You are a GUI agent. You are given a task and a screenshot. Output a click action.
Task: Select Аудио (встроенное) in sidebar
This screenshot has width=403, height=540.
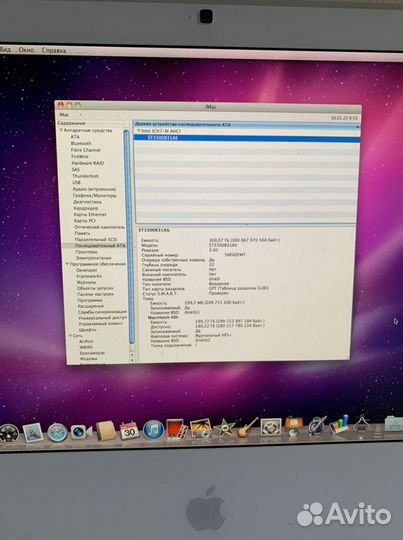pyautogui.click(x=94, y=189)
